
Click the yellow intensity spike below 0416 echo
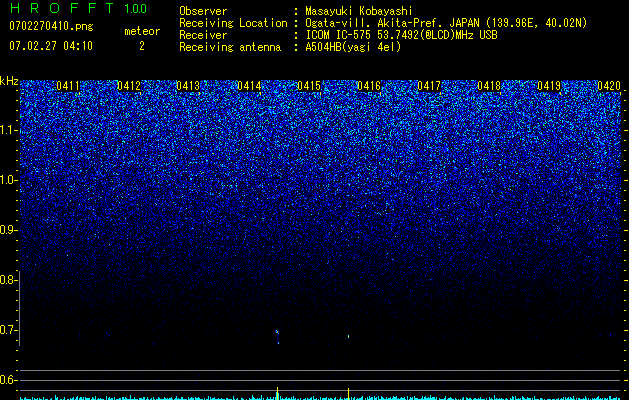click(x=348, y=393)
